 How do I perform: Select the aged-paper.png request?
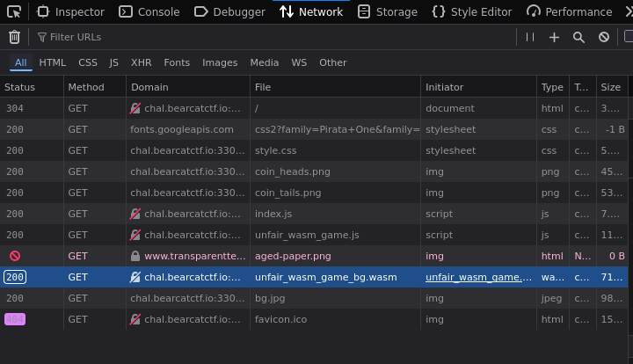(x=314, y=256)
